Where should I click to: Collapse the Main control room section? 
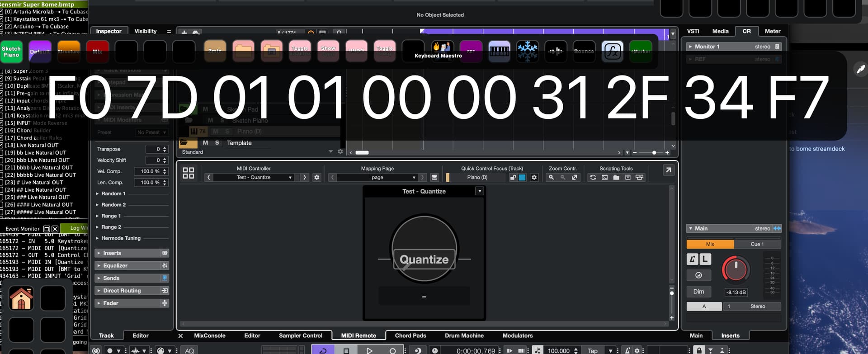pyautogui.click(x=690, y=228)
